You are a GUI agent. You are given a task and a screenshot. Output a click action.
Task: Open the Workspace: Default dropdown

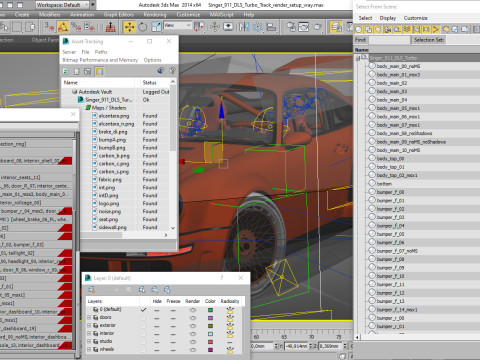pos(62,5)
